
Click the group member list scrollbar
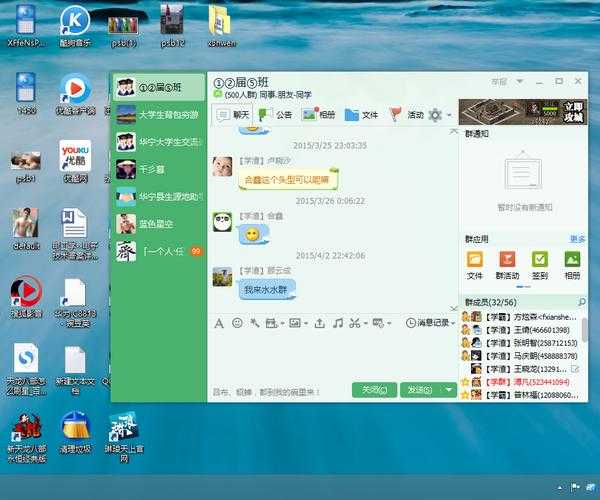(x=585, y=329)
